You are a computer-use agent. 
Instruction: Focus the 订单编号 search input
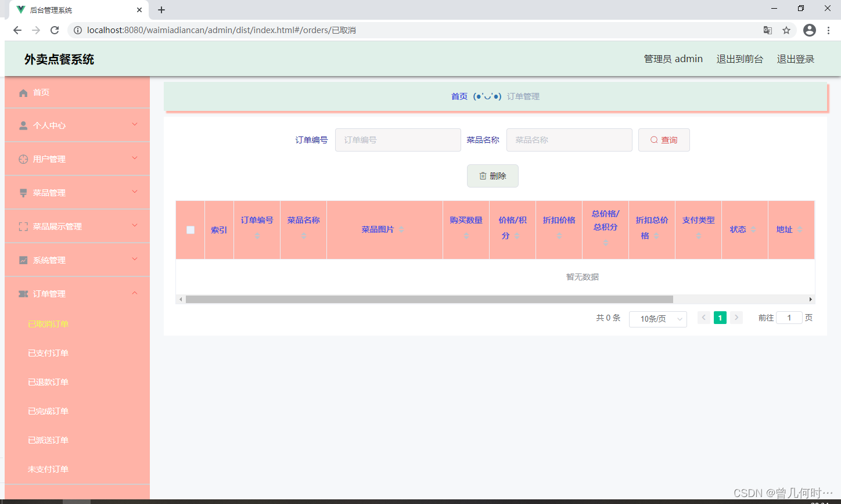(398, 140)
